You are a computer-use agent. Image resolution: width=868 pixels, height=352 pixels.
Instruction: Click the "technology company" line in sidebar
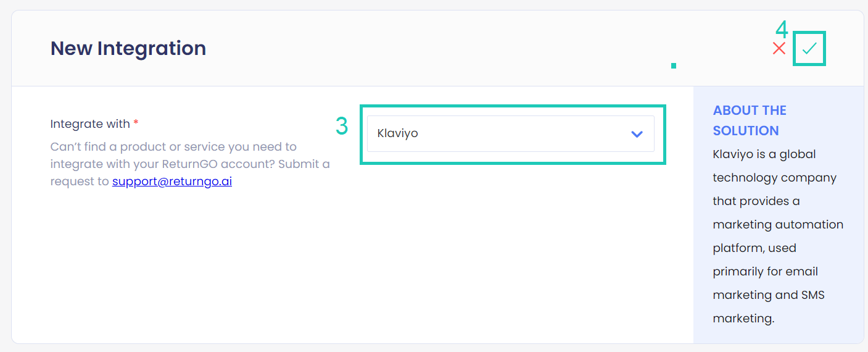click(774, 178)
